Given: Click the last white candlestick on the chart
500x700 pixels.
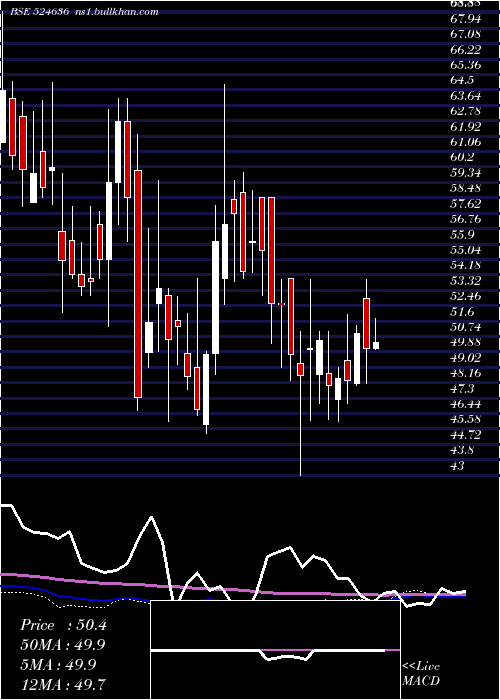Looking at the screenshot, I should pyautogui.click(x=376, y=346).
